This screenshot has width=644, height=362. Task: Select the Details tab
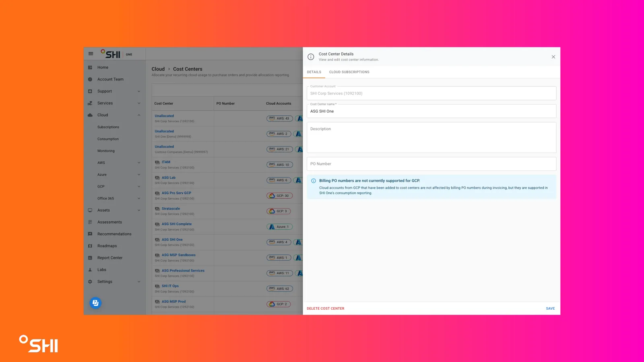coord(314,72)
